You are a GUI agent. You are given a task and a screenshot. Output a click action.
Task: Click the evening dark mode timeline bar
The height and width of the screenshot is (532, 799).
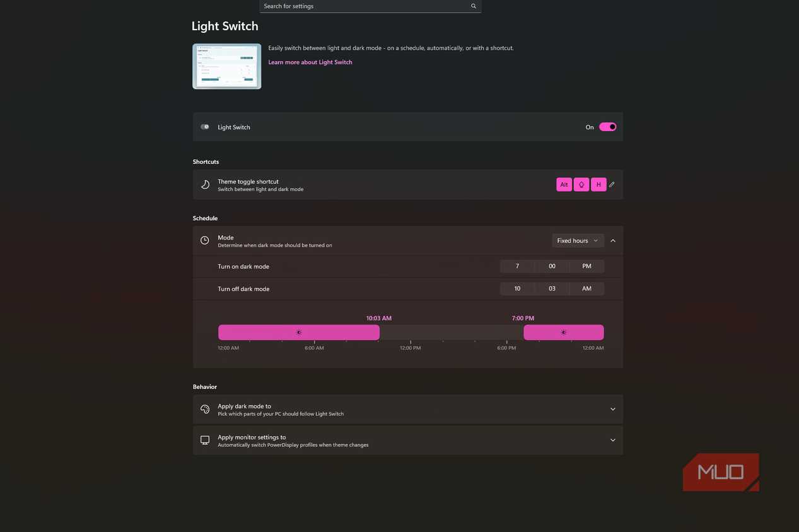coord(564,332)
